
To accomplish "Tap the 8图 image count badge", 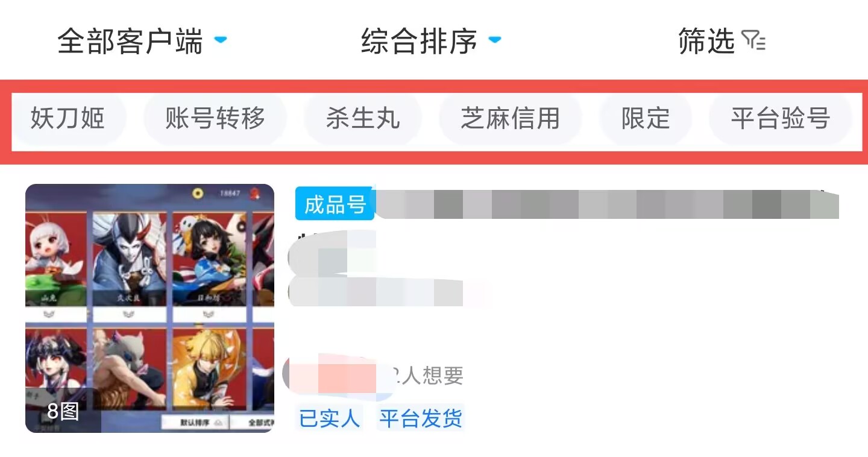I will click(x=63, y=411).
